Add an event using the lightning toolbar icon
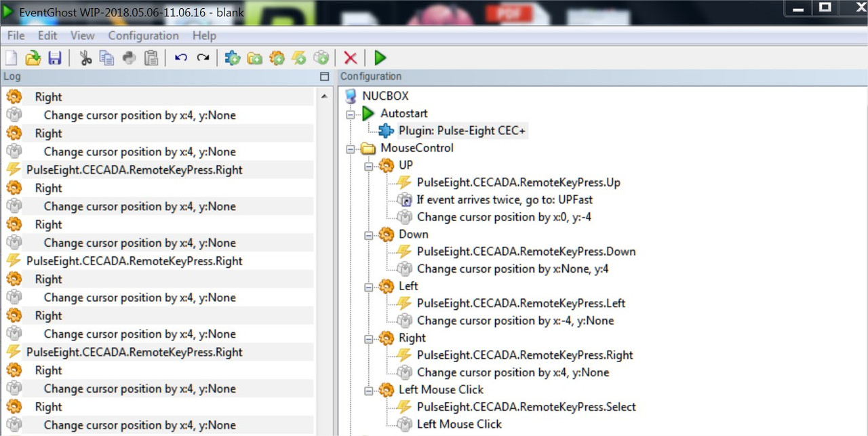The image size is (868, 436). [x=299, y=58]
